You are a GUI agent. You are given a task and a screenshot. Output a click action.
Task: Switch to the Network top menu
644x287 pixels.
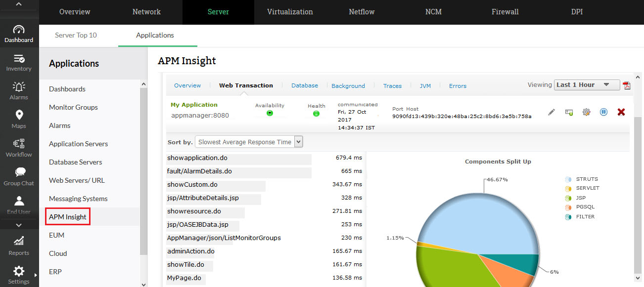pos(146,12)
